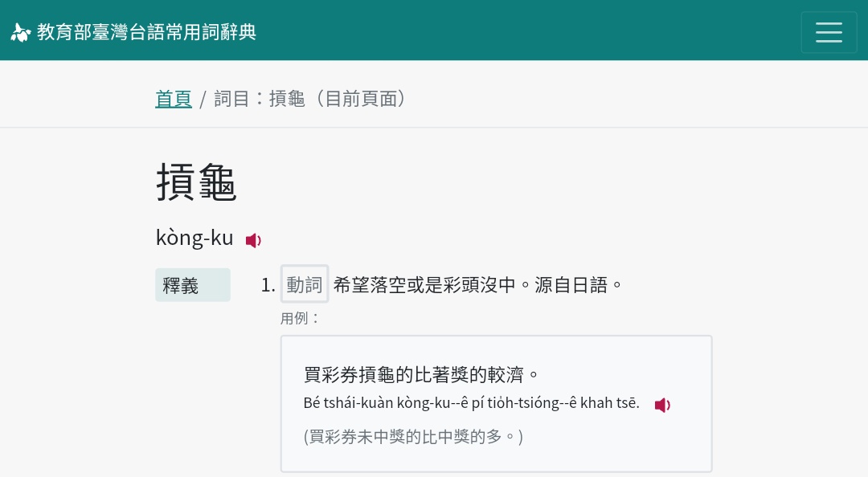Image resolution: width=868 pixels, height=477 pixels.
Task: Play audio for the kòng-ku pronunciation
Action: (x=253, y=240)
